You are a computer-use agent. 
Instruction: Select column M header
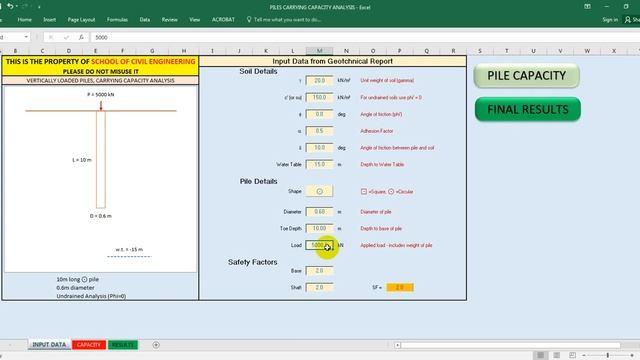tap(319, 51)
